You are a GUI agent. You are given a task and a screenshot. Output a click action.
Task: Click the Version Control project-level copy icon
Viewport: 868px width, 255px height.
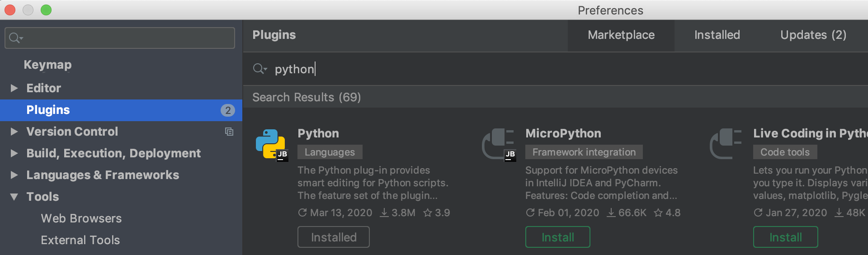tap(229, 132)
